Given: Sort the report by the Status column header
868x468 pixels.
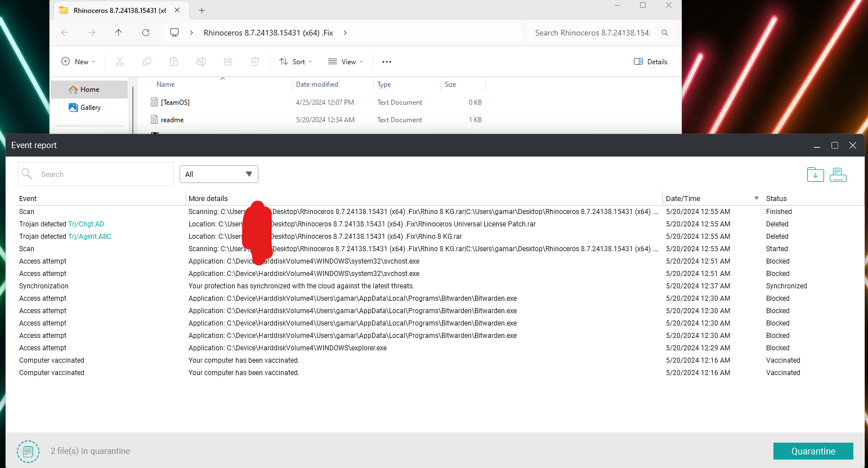Looking at the screenshot, I should 776,198.
